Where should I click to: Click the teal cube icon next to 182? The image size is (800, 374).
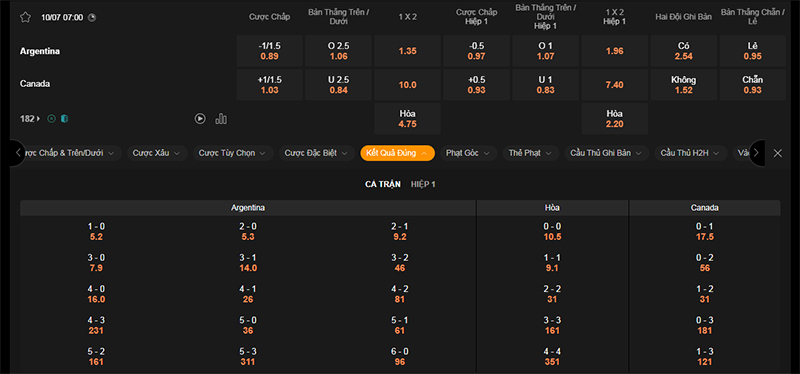[x=64, y=119]
